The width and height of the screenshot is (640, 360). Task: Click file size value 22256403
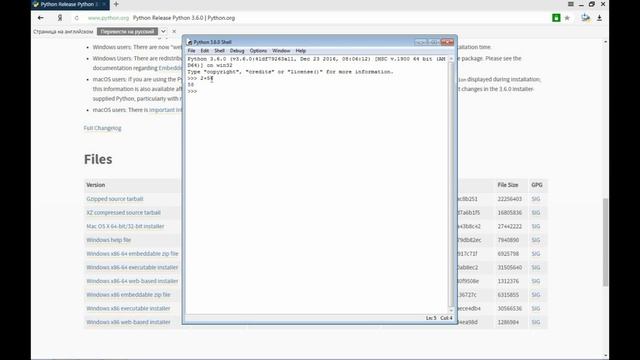pos(509,199)
